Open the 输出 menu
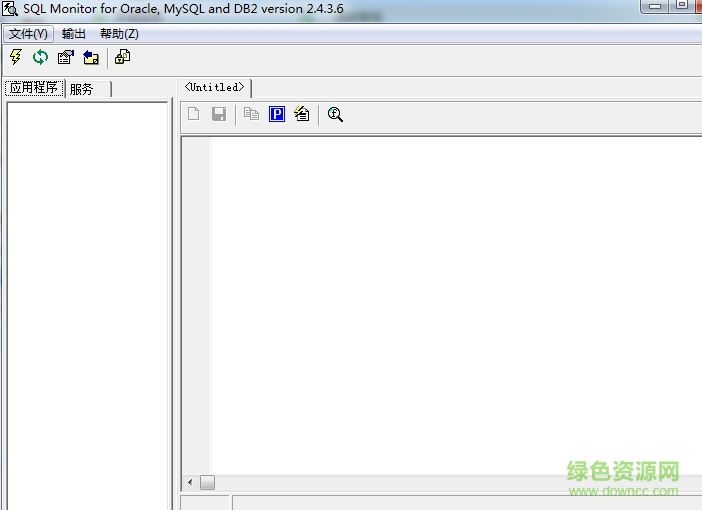The image size is (702, 510). point(73,34)
